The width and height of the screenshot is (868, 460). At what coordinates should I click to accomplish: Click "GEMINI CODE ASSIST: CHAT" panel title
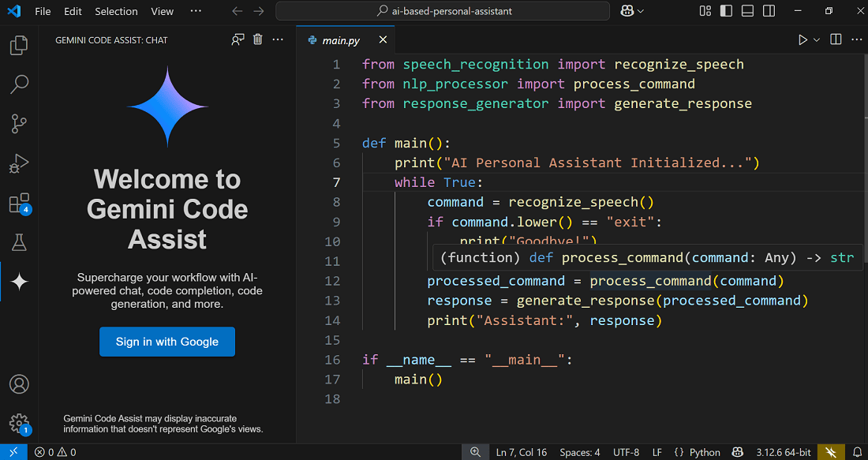(x=111, y=40)
